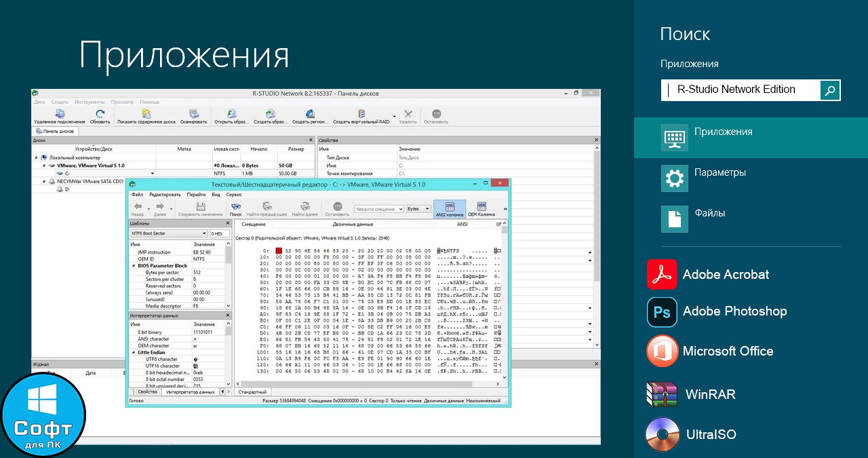This screenshot has width=868, height=458.
Task: Open the Сервис menu
Action: (234, 194)
